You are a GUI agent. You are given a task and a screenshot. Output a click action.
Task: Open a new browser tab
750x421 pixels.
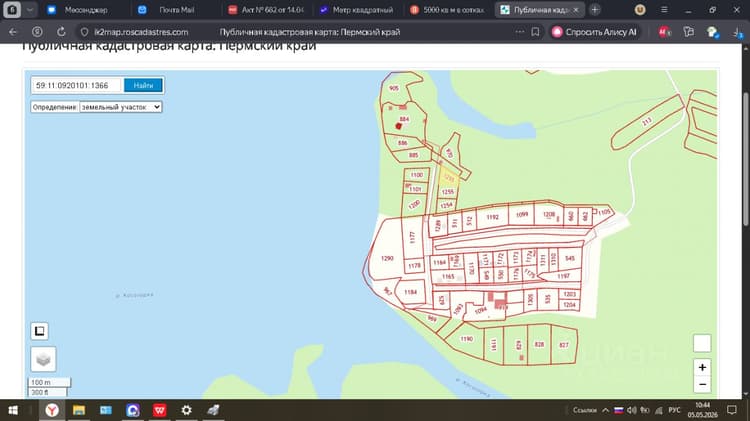pos(595,10)
